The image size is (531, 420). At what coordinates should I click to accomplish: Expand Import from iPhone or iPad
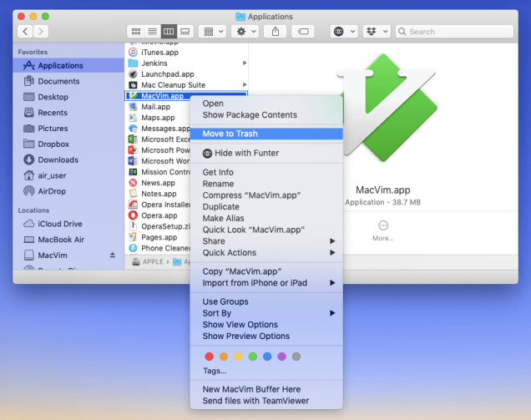click(266, 283)
